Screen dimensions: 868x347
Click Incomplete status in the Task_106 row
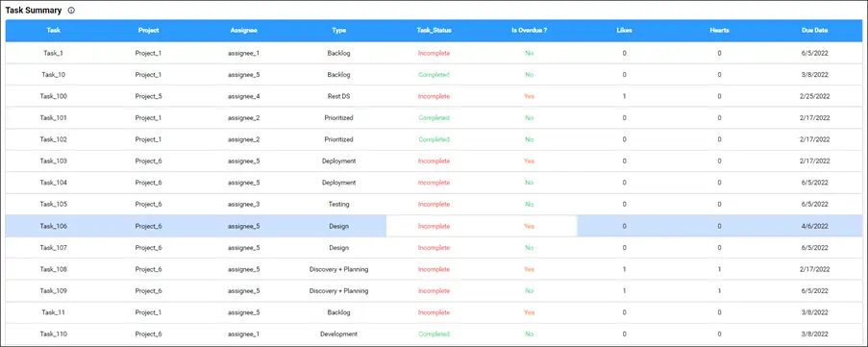434,226
